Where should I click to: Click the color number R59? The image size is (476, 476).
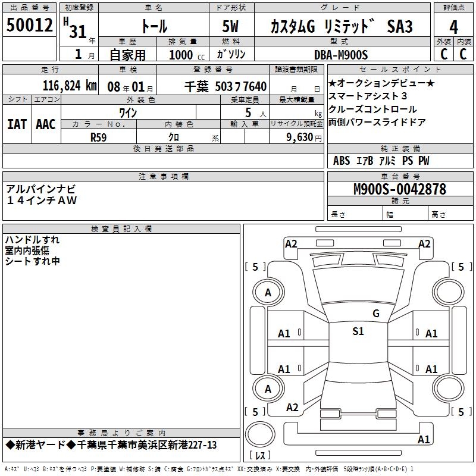pyautogui.click(x=99, y=137)
